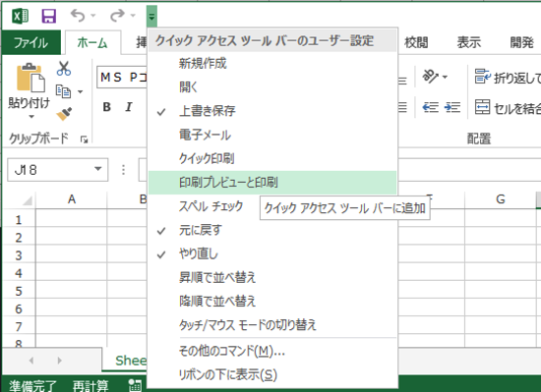The height and width of the screenshot is (392, 541).
Task: Click 再計算 in the status bar
Action: (x=90, y=385)
